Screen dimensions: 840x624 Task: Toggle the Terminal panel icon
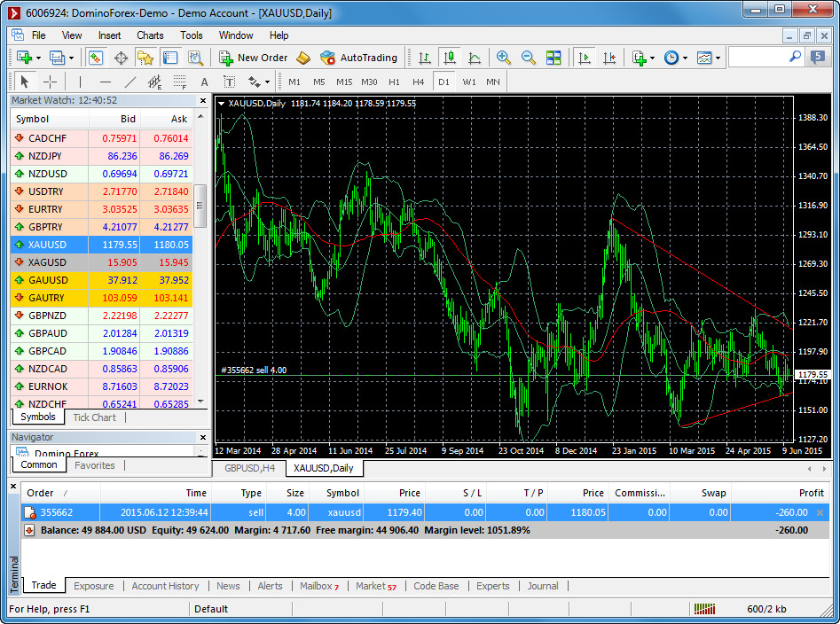click(170, 58)
